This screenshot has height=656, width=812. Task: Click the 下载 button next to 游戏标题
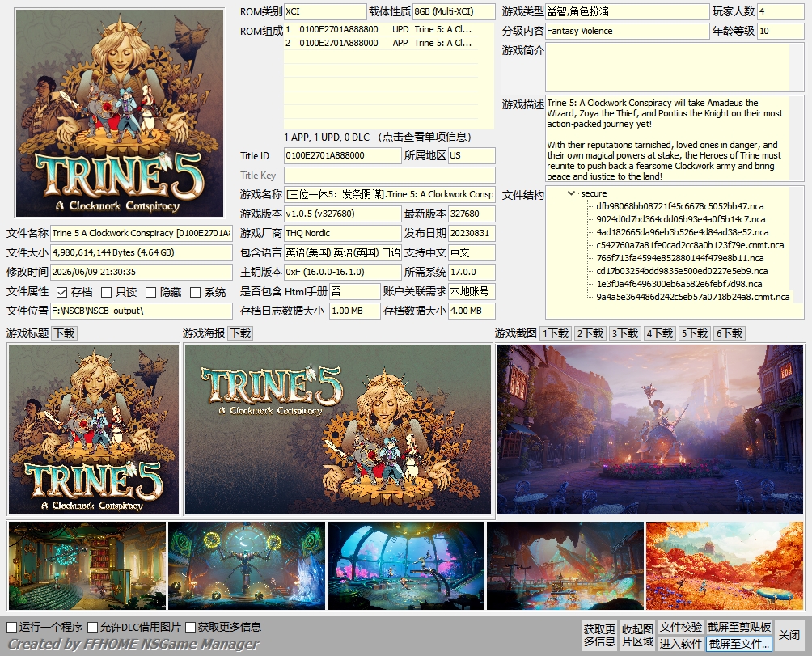(64, 333)
